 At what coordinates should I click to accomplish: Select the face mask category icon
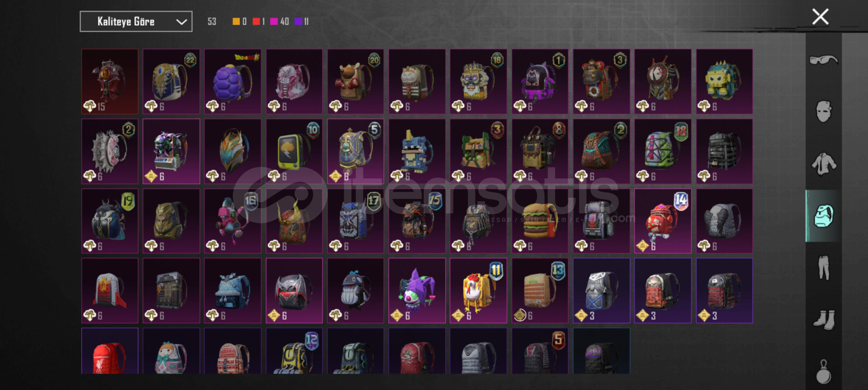point(824,111)
